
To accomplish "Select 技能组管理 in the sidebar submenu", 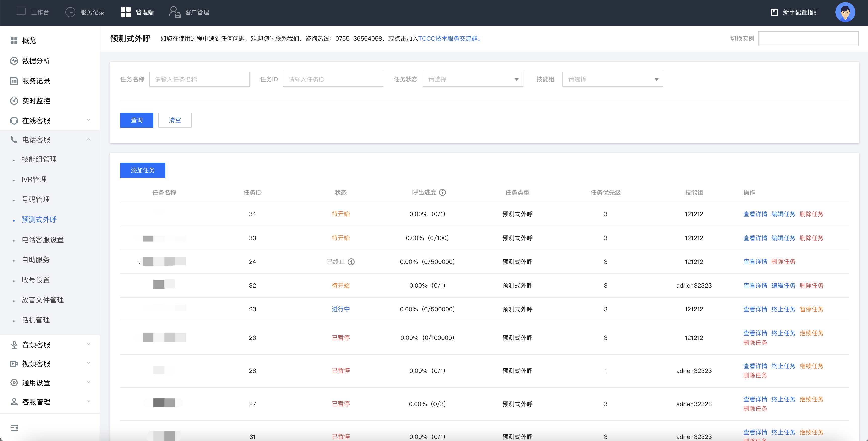I will (x=39, y=159).
